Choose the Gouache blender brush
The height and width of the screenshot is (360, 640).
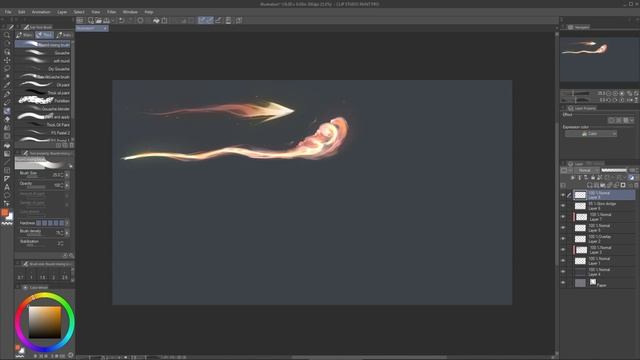[43, 109]
